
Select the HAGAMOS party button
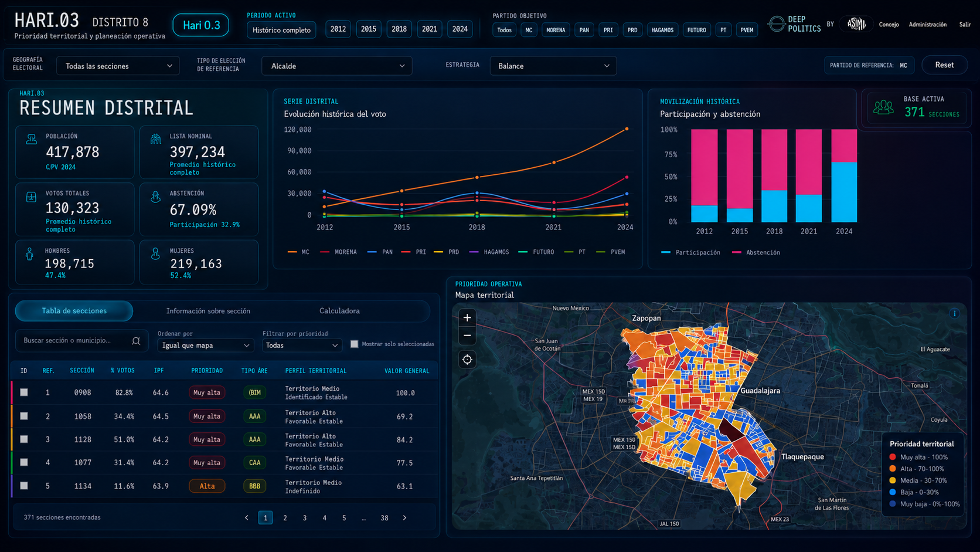click(662, 30)
